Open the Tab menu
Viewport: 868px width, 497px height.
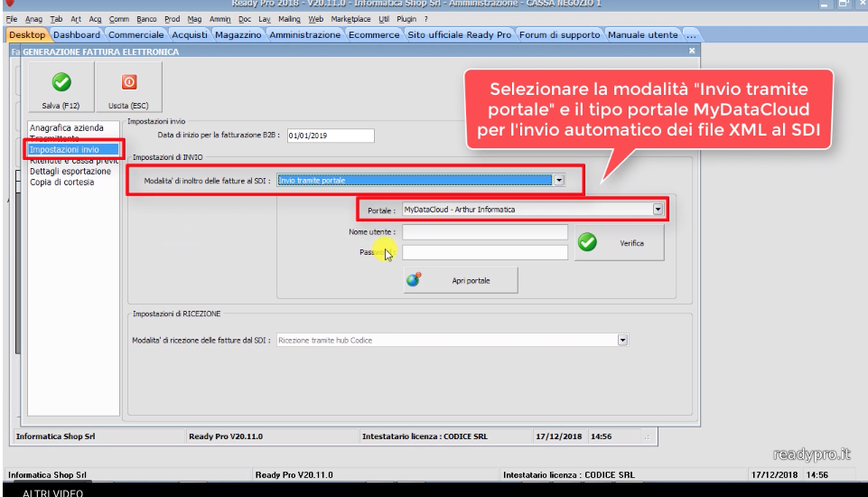(x=57, y=19)
